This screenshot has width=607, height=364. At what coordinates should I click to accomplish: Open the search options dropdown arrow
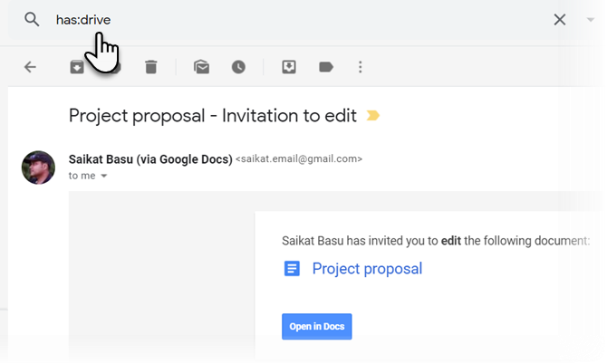pos(591,20)
